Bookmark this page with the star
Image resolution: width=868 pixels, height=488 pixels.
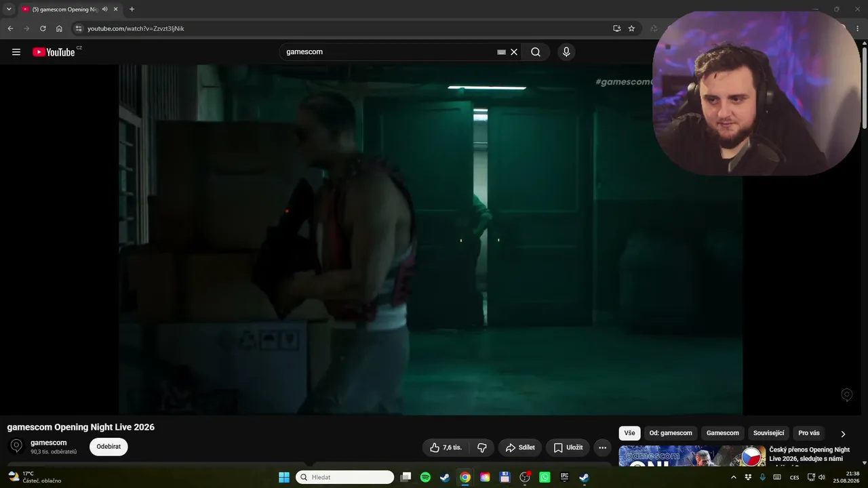(631, 28)
